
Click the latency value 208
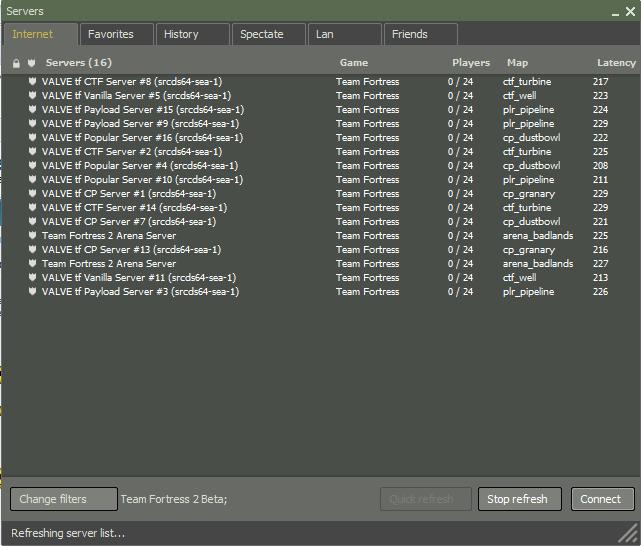point(600,166)
